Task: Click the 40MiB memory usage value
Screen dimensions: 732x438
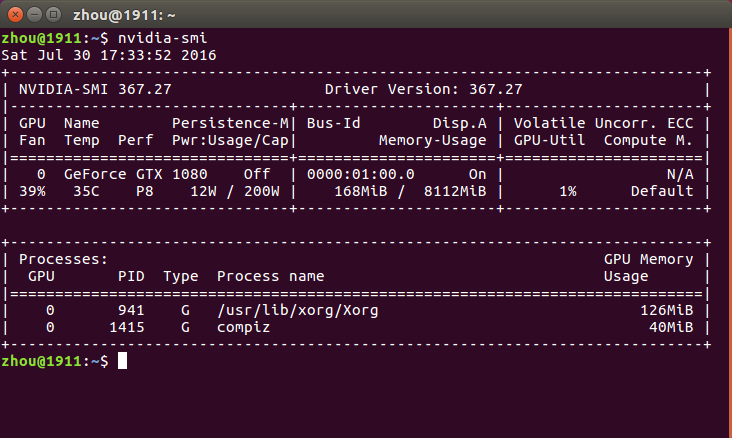Action: (671, 327)
